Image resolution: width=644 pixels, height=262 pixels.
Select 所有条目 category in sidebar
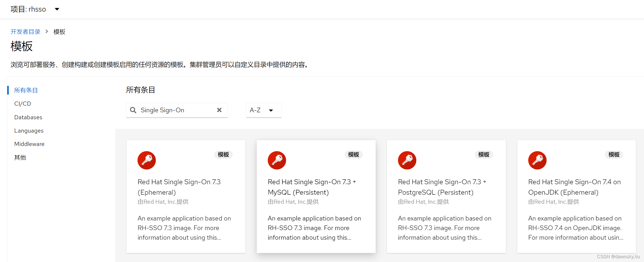coord(26,90)
